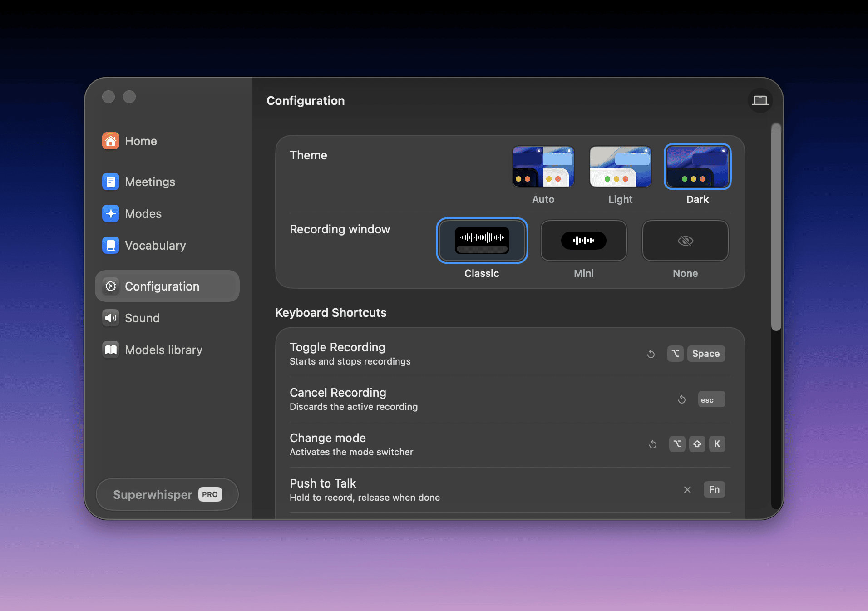Click the Superwhisper PRO button

tap(167, 494)
